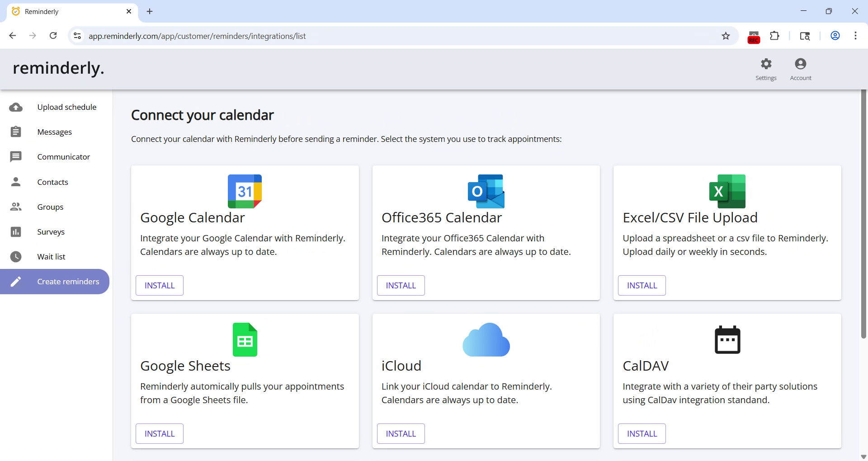Reload the page
Image resolution: width=868 pixels, height=461 pixels.
tap(53, 36)
